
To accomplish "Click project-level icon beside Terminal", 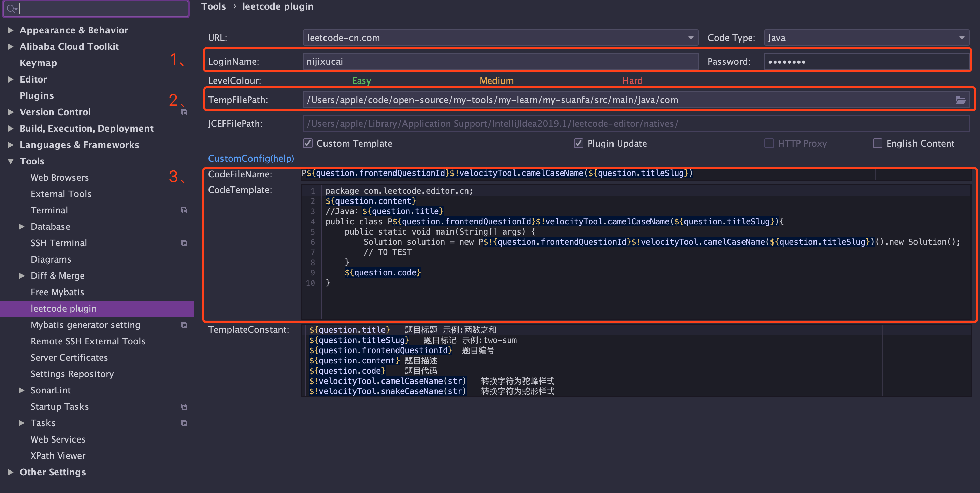I will click(184, 210).
